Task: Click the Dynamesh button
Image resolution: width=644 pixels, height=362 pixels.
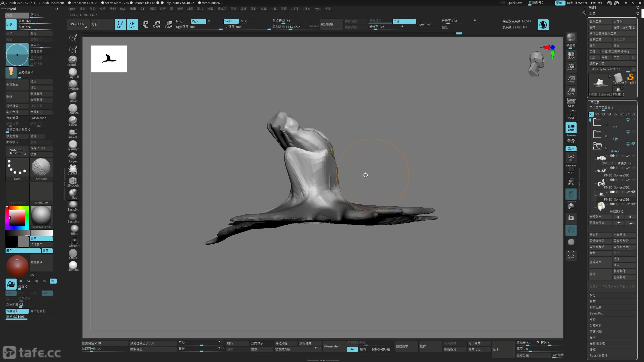Action: (425, 24)
